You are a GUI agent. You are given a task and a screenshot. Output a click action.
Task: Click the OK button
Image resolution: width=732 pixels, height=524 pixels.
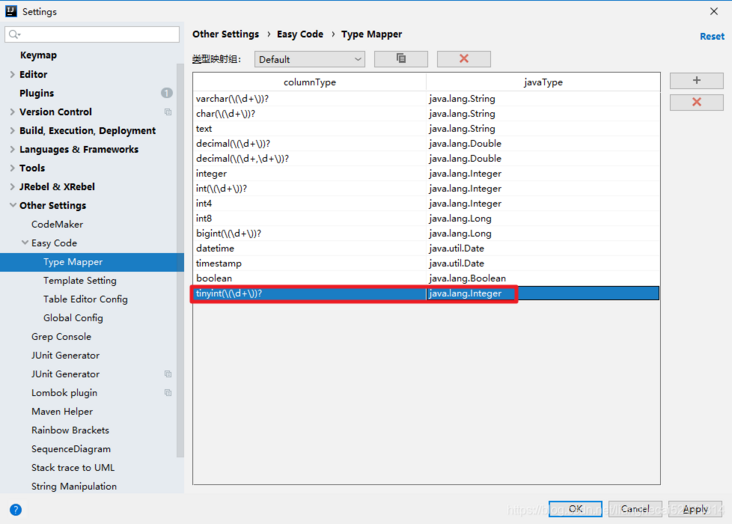pos(575,509)
